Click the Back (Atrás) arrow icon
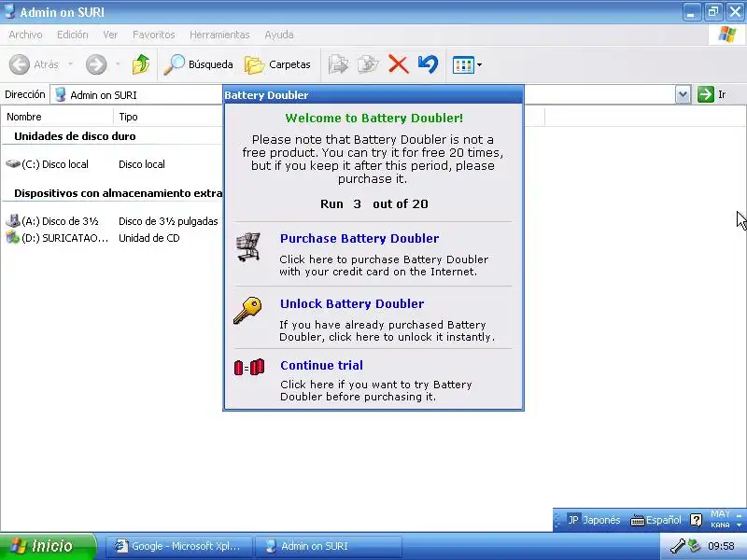Viewport: 747px width, 560px height. [20, 64]
